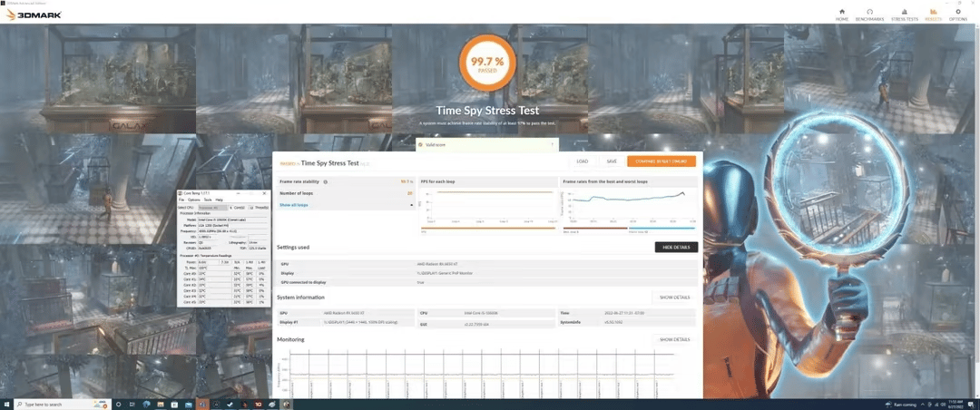
Task: Open the File menu in Core Temp
Action: 181,200
